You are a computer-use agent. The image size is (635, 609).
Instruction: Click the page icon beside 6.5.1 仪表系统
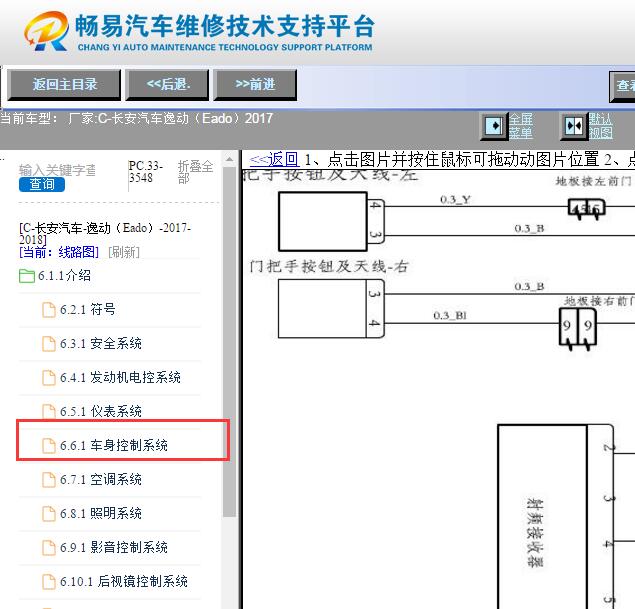coord(49,411)
